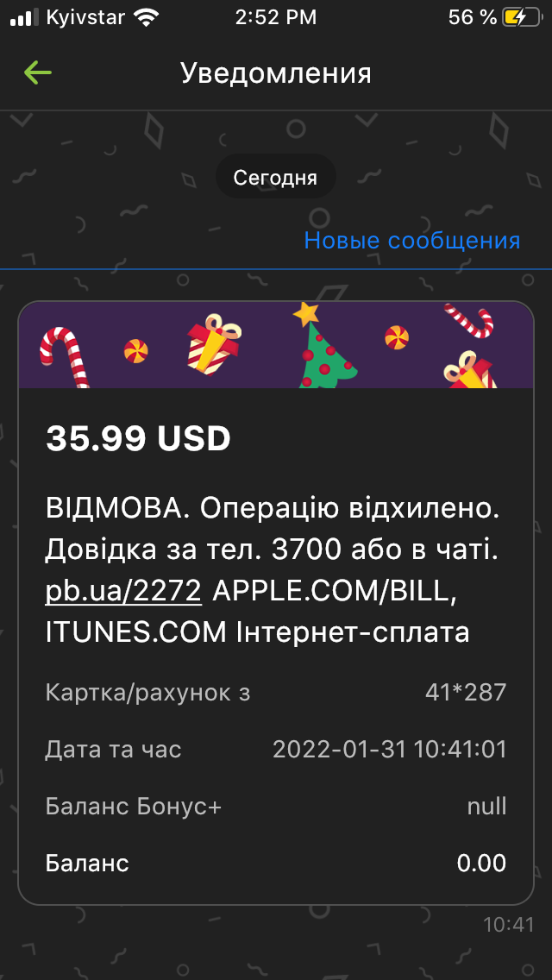Select the 35.99 USD amount heading
This screenshot has height=980, width=552.
point(138,439)
